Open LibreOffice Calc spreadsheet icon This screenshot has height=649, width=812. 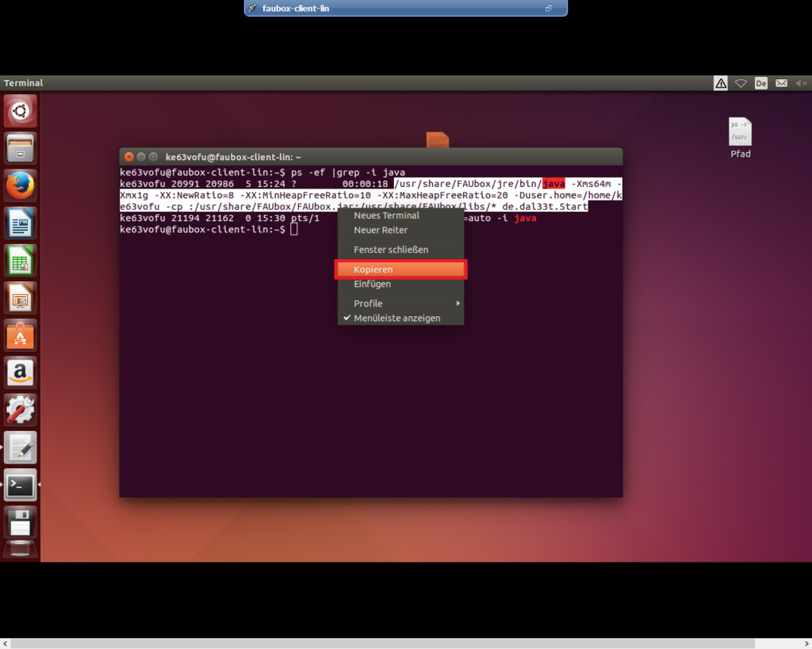[x=20, y=261]
